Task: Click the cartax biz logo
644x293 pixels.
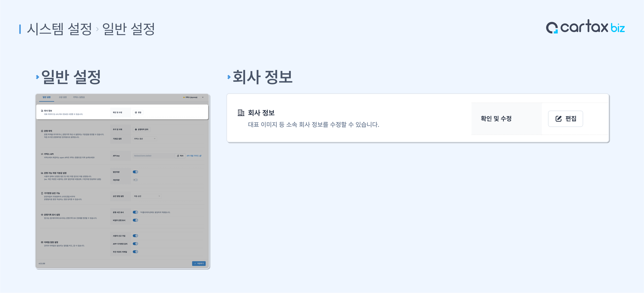Action: (585, 27)
